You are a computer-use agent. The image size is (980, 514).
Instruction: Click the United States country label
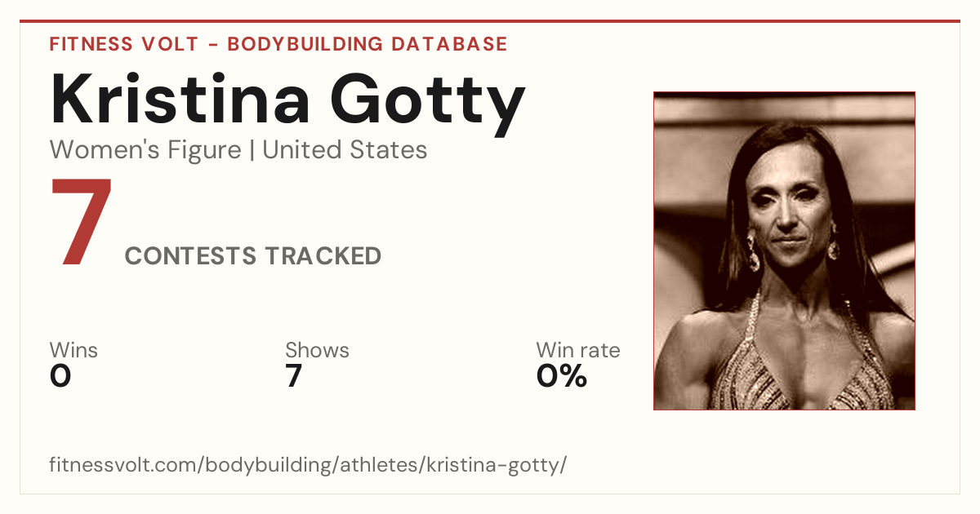click(x=345, y=150)
